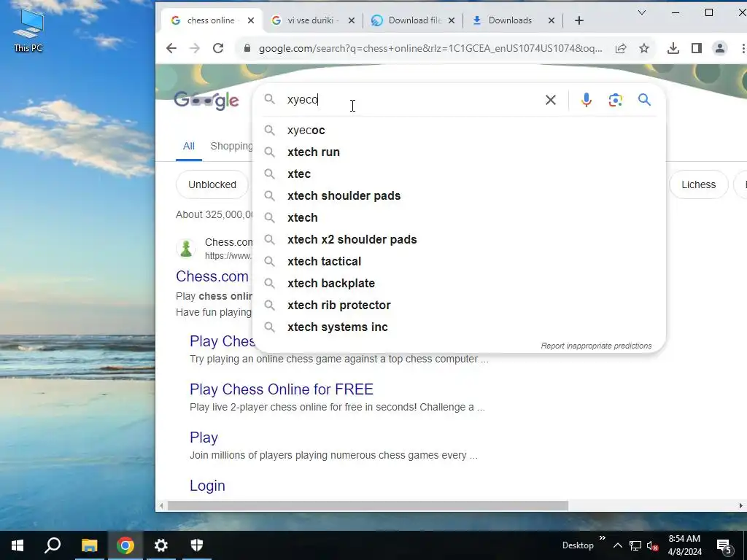Close the 'chess online' tab
Screen dimensions: 747x560
[x=251, y=20]
